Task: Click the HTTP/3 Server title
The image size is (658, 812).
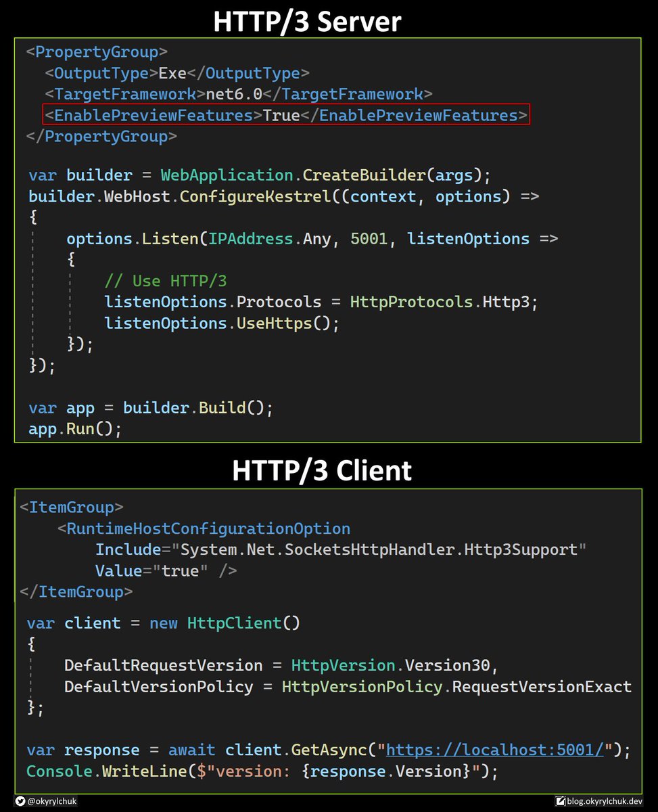Action: pos(307,21)
